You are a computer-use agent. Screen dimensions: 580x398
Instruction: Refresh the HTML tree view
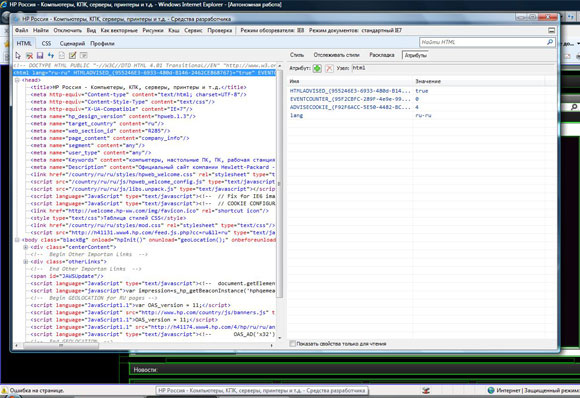click(51, 55)
